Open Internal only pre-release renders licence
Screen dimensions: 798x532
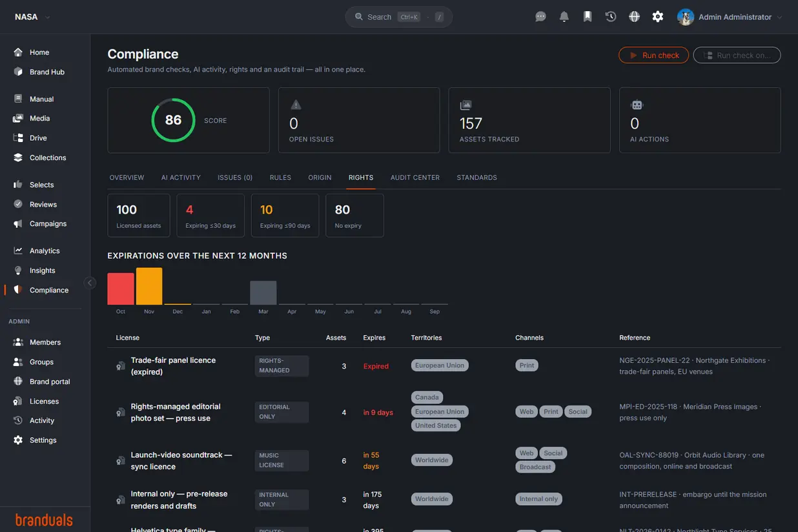(444, 500)
